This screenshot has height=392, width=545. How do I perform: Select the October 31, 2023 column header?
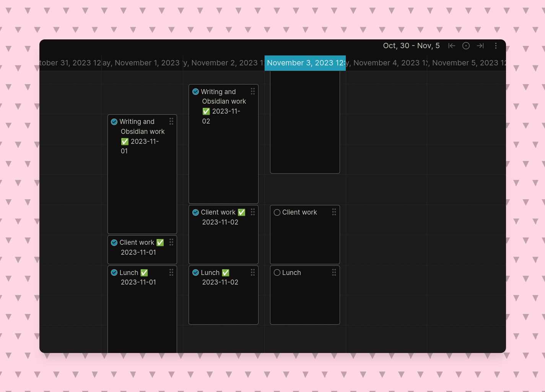[x=70, y=63]
